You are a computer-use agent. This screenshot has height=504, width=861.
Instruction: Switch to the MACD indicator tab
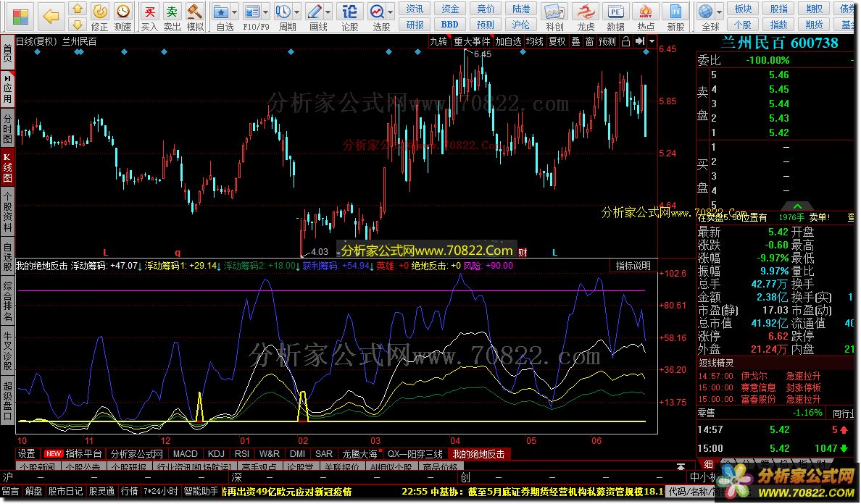(x=185, y=454)
